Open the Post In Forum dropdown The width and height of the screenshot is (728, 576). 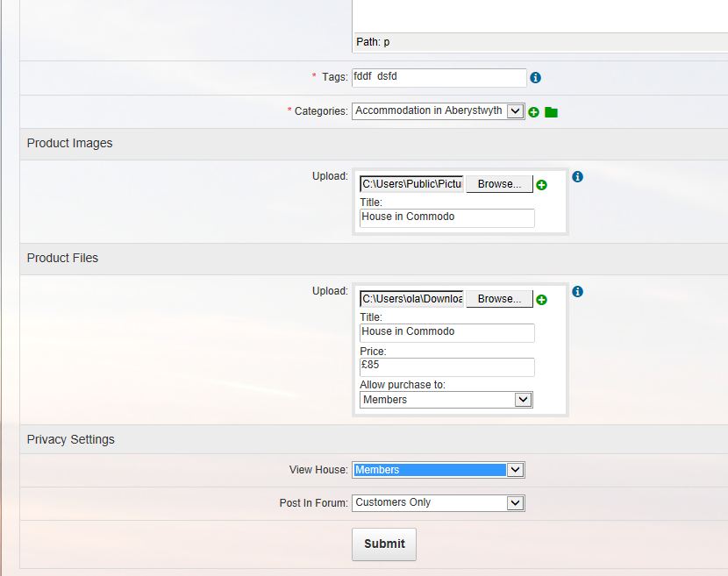(515, 503)
